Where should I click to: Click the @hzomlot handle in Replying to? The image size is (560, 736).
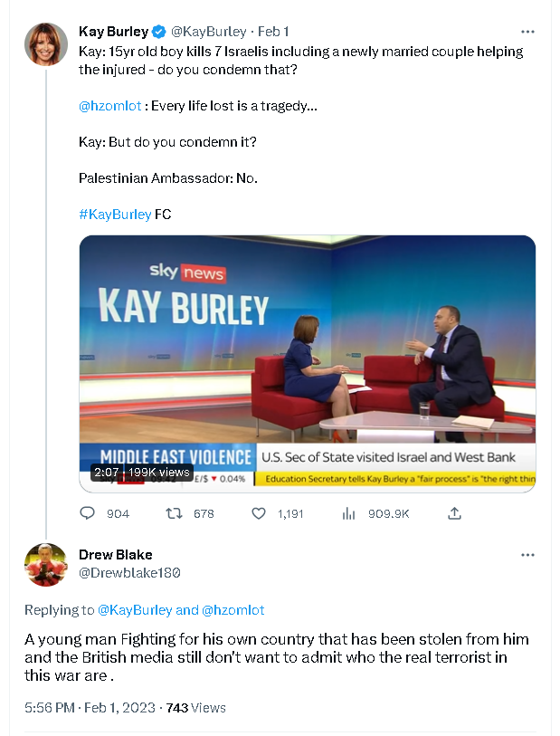[233, 610]
